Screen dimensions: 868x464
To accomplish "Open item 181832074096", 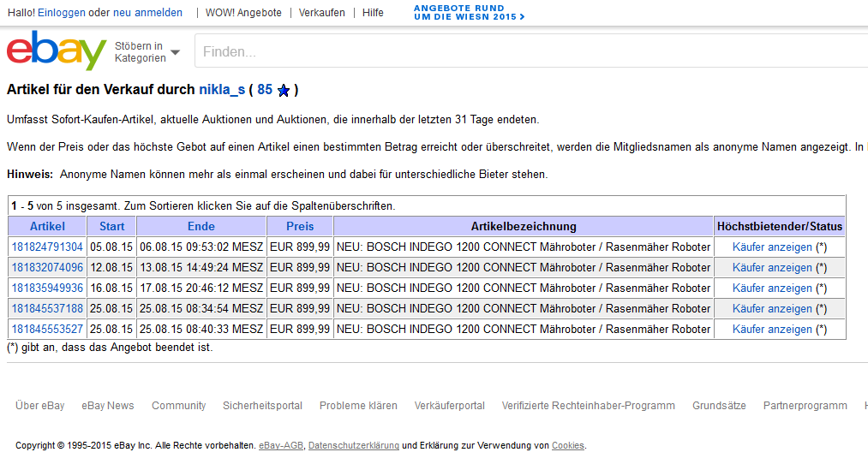I will [48, 267].
